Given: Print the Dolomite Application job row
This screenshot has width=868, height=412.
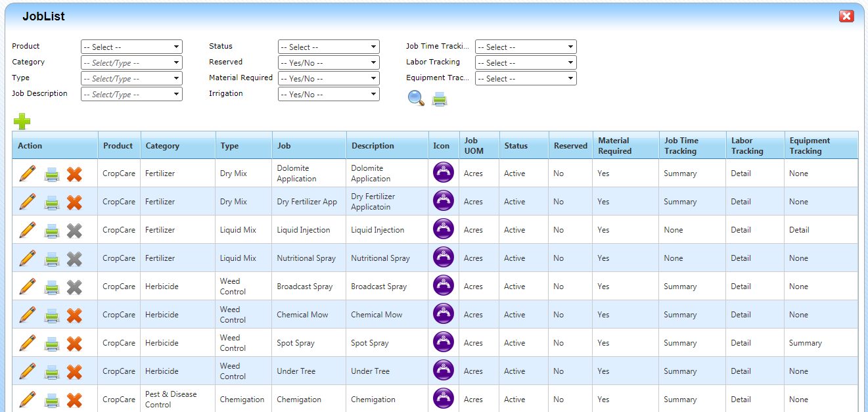Looking at the screenshot, I should [x=51, y=174].
